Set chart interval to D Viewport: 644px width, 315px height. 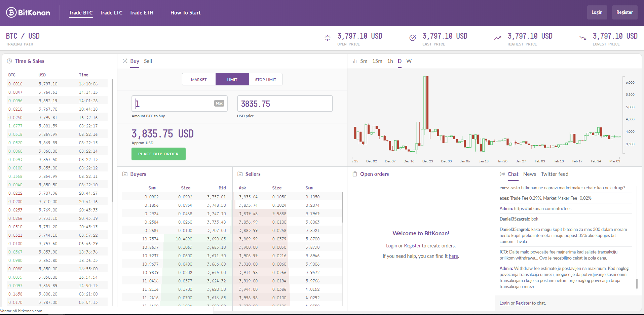[400, 61]
